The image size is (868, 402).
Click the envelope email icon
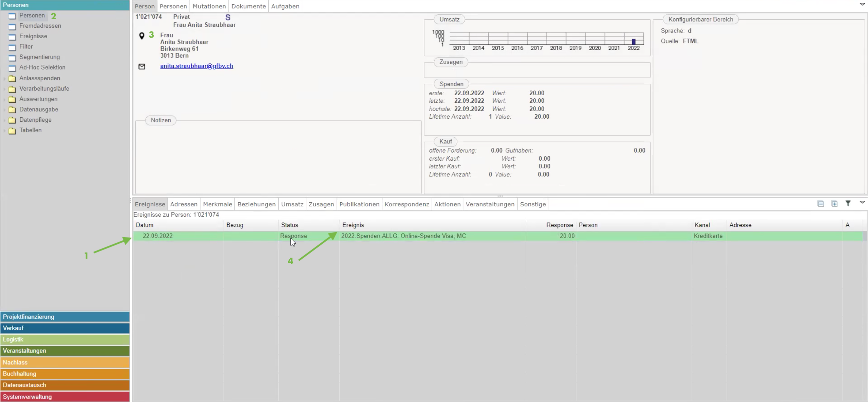[x=142, y=66]
